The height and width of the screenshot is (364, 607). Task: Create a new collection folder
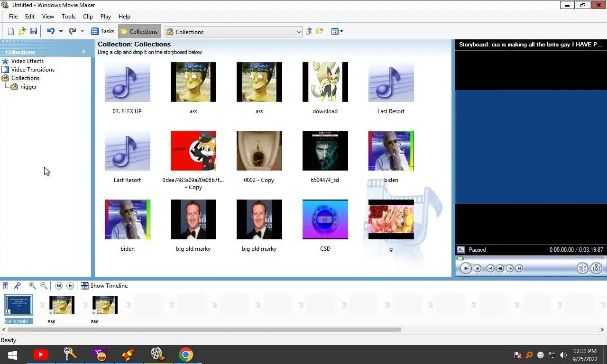(320, 32)
